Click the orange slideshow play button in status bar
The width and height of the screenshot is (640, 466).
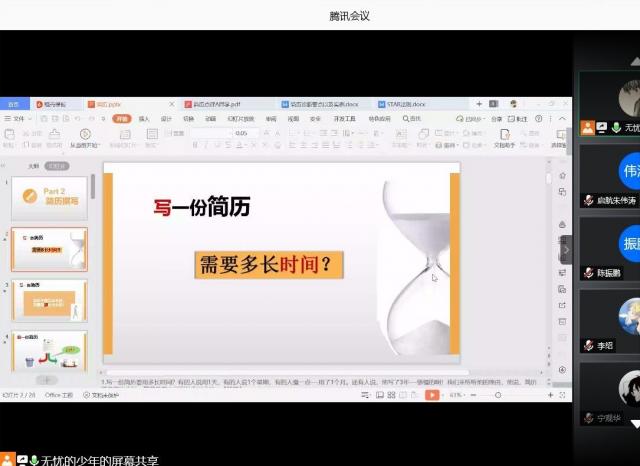click(432, 395)
